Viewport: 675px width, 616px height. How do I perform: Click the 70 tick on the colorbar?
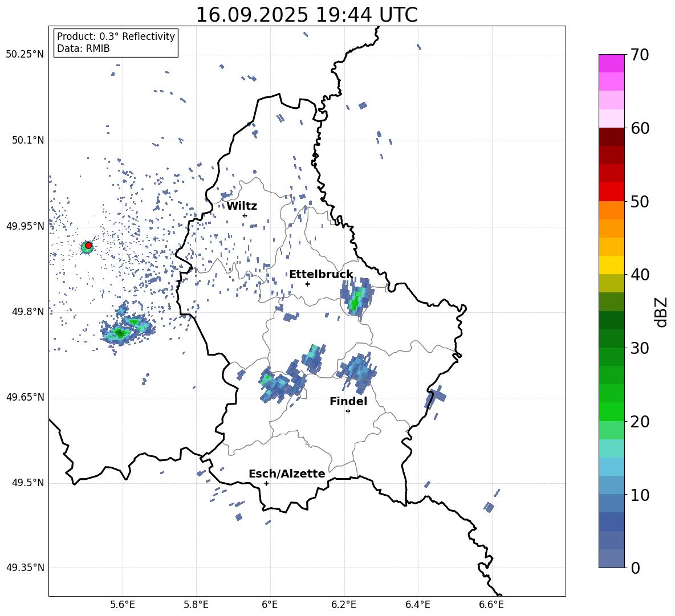tap(640, 55)
